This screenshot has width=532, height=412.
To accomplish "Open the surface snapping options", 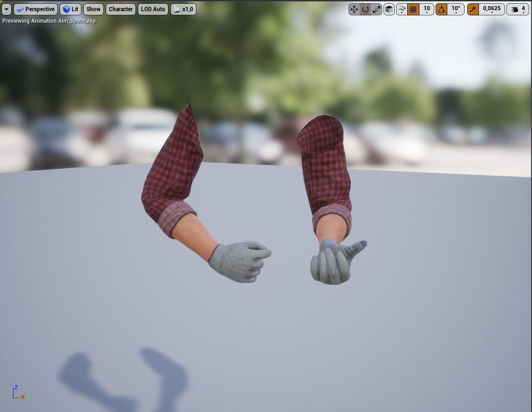I will [x=402, y=9].
